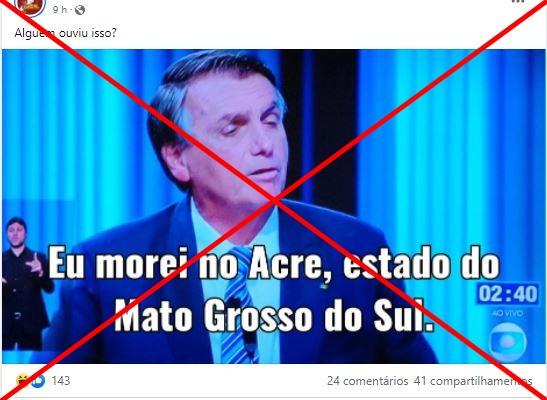The width and height of the screenshot is (547, 400).
Task: Click the 9 h post timestamp
Action: coord(60,10)
